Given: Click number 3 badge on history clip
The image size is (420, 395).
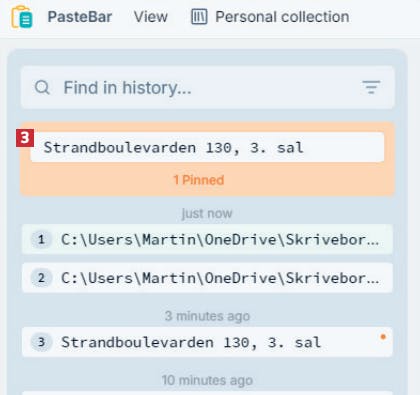Looking at the screenshot, I should click(x=41, y=342).
